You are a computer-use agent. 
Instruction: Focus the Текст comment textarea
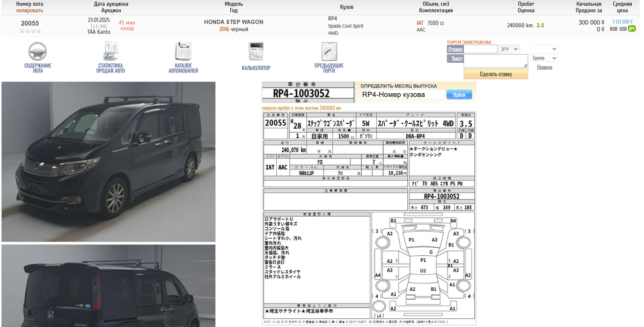pos(496,61)
